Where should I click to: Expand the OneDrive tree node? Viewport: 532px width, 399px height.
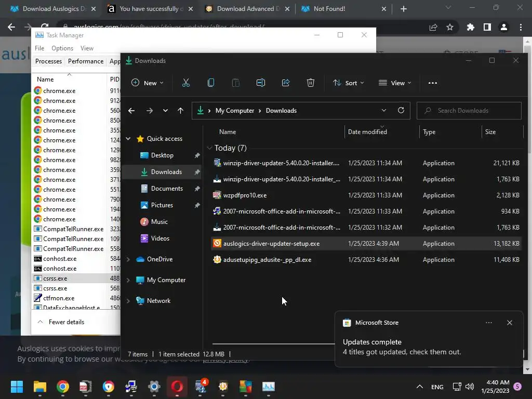point(128,259)
